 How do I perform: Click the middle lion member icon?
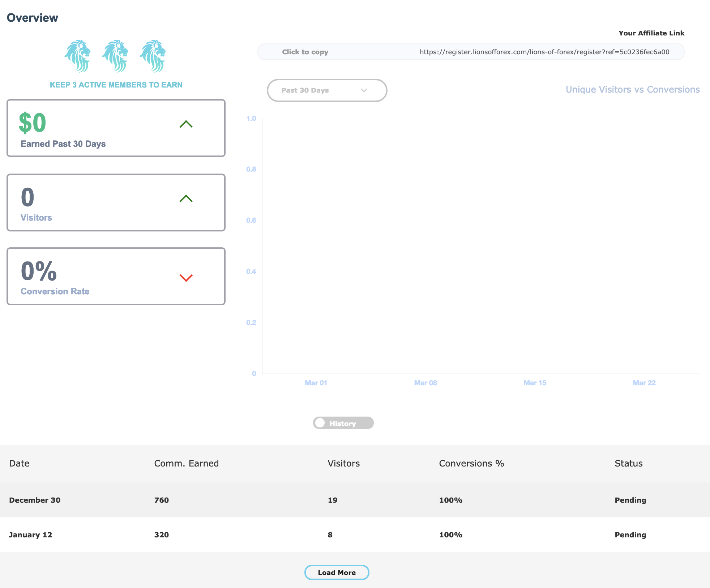[x=115, y=56]
